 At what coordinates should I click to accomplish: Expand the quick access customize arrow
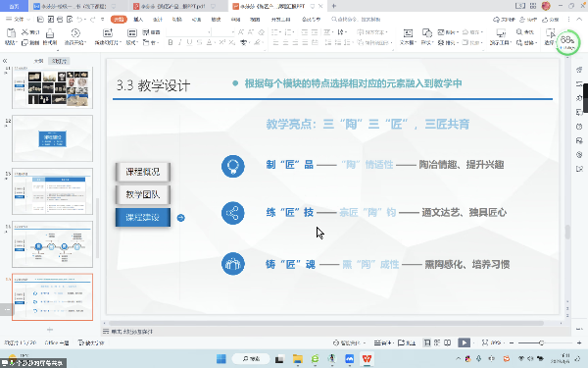pyautogui.click(x=102, y=20)
